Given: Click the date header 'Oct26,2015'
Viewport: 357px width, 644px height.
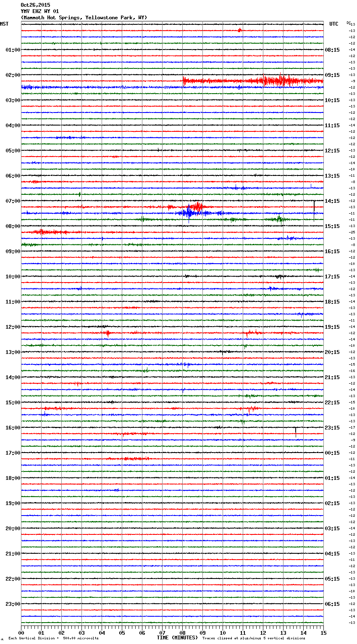Looking at the screenshot, I should click(x=35, y=5).
